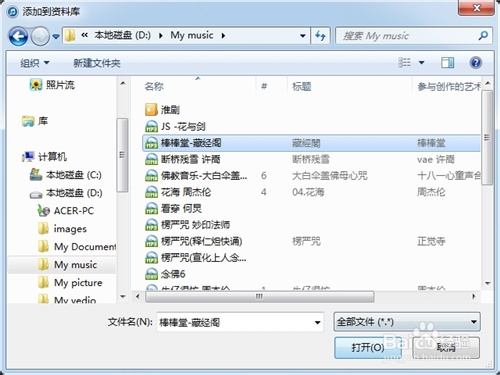Open My picture folder in the tree

coord(70,283)
